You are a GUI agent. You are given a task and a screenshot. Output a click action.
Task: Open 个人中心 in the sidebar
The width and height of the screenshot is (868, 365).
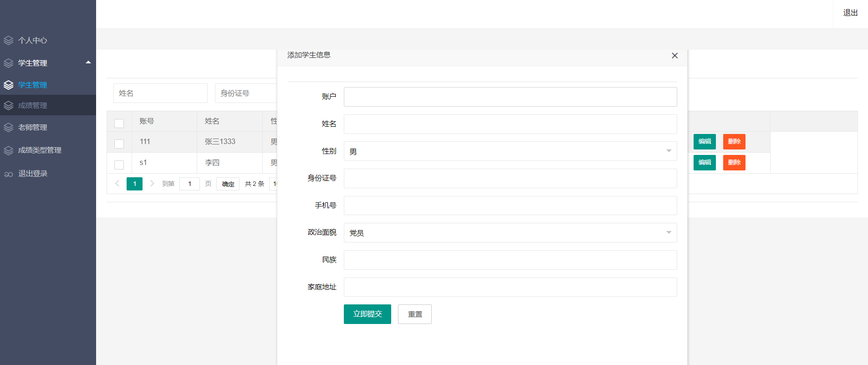click(x=33, y=41)
